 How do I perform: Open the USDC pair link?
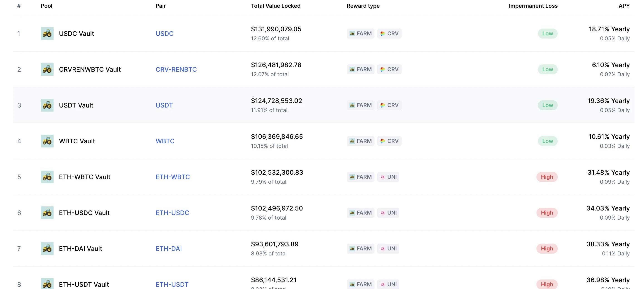tap(165, 34)
